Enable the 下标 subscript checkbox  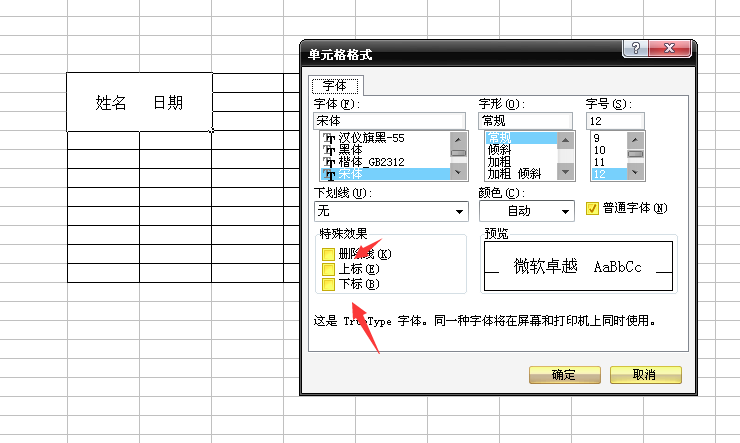pyautogui.click(x=328, y=284)
